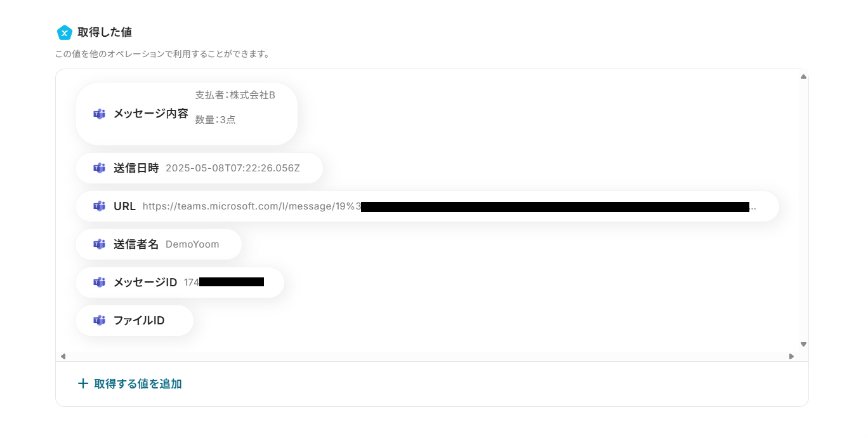
Task: Click the Teams icon beside 送信日時
Action: (x=99, y=168)
